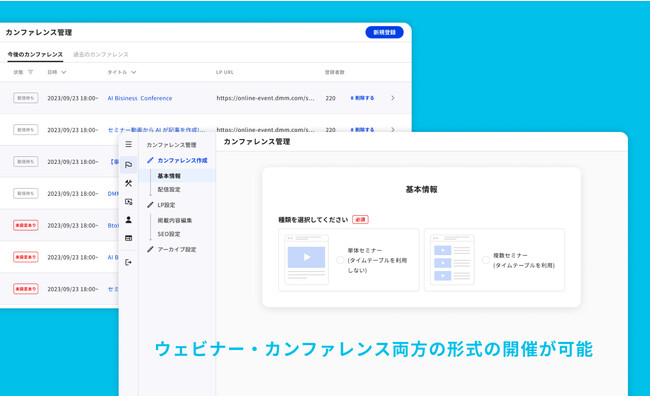Screen dimensions: 650x396
Task: Click the single seminar layout thumbnail
Action: [x=306, y=259]
